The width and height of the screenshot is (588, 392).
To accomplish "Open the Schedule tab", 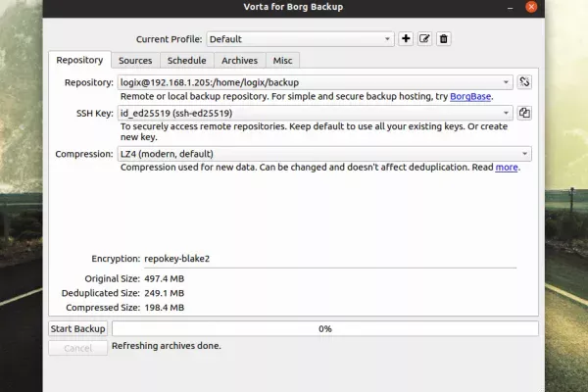I will tap(186, 61).
